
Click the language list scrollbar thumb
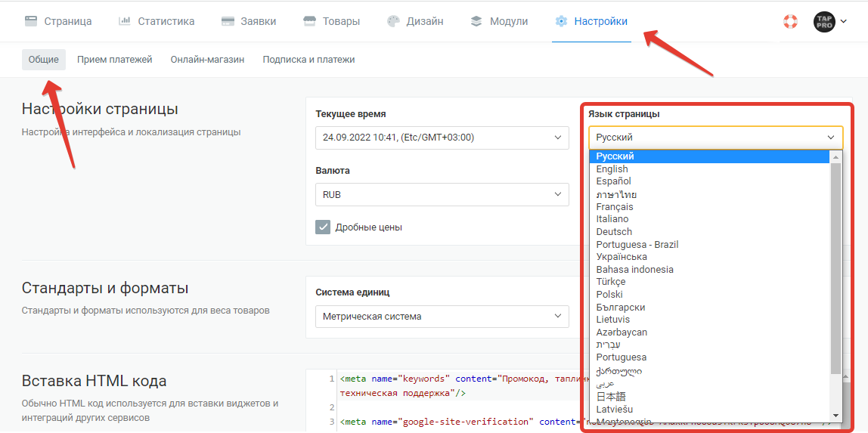pos(836,268)
